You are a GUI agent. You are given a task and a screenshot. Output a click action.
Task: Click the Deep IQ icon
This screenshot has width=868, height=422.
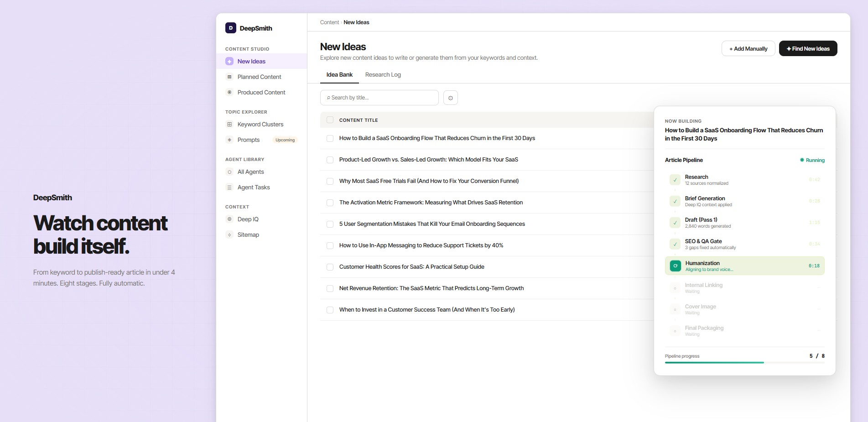229,219
